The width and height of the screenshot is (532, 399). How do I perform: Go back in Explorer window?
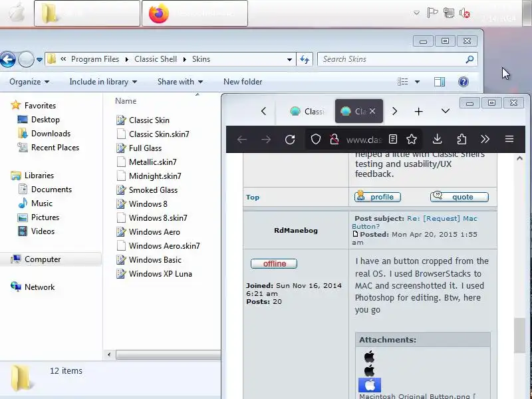coord(7,59)
